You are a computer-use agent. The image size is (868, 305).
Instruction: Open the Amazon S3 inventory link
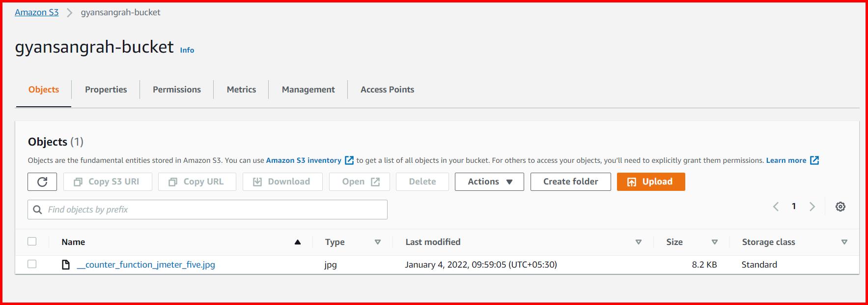tap(304, 160)
